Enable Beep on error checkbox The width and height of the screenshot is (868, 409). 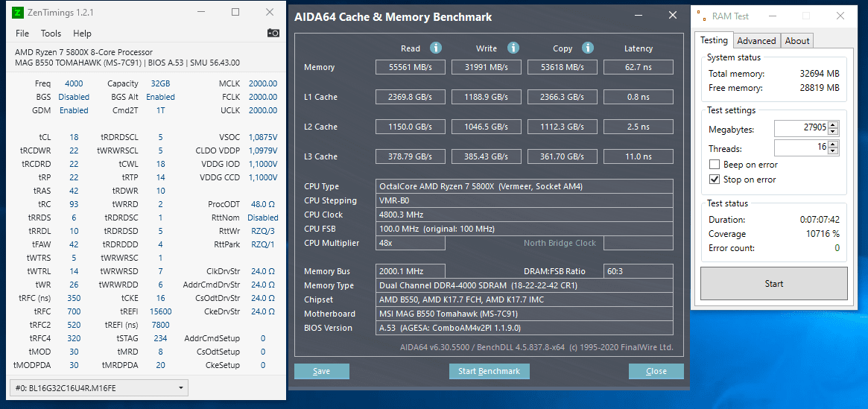click(x=714, y=165)
